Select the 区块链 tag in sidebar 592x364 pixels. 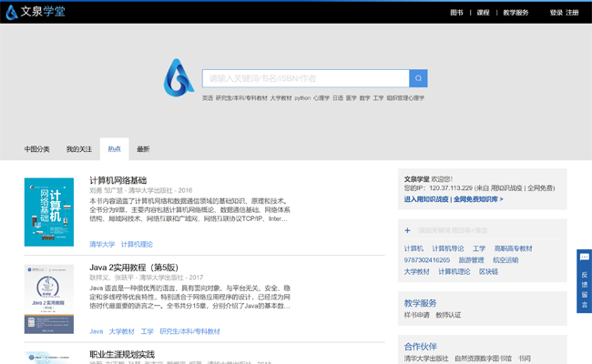click(x=488, y=271)
